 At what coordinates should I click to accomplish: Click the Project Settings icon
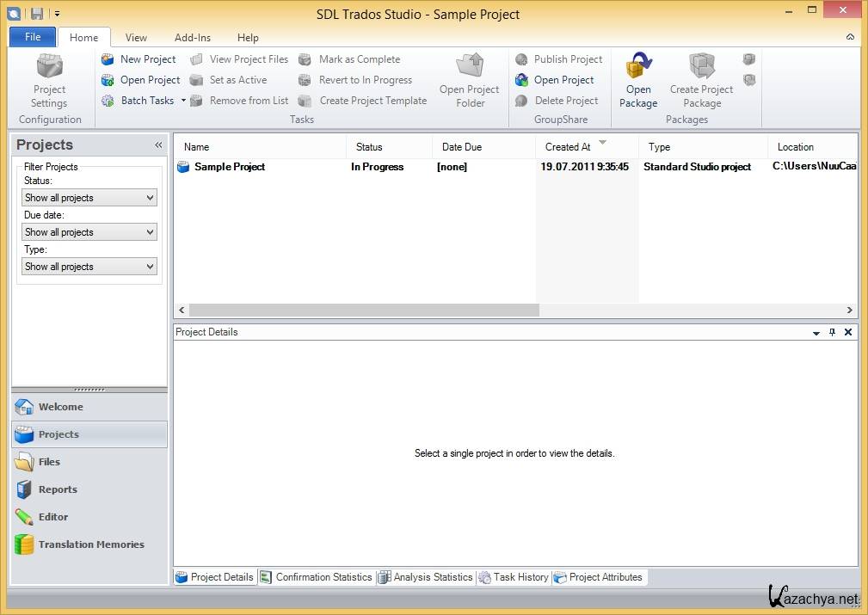(x=49, y=67)
